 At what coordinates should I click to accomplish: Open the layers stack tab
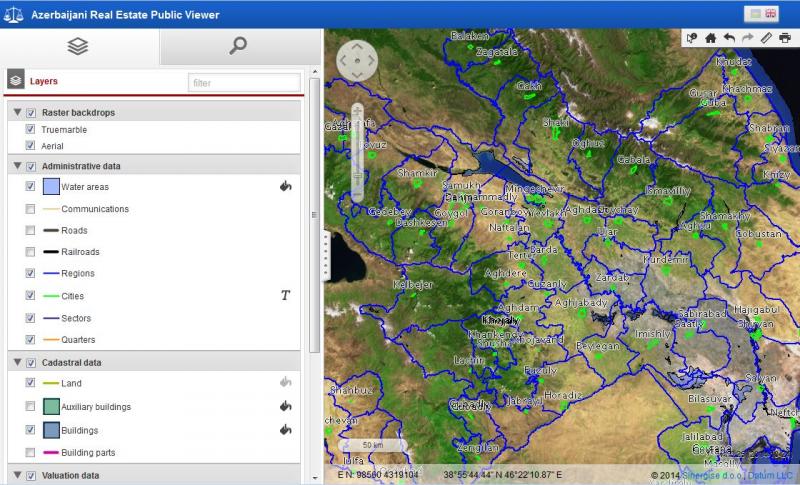[78, 46]
